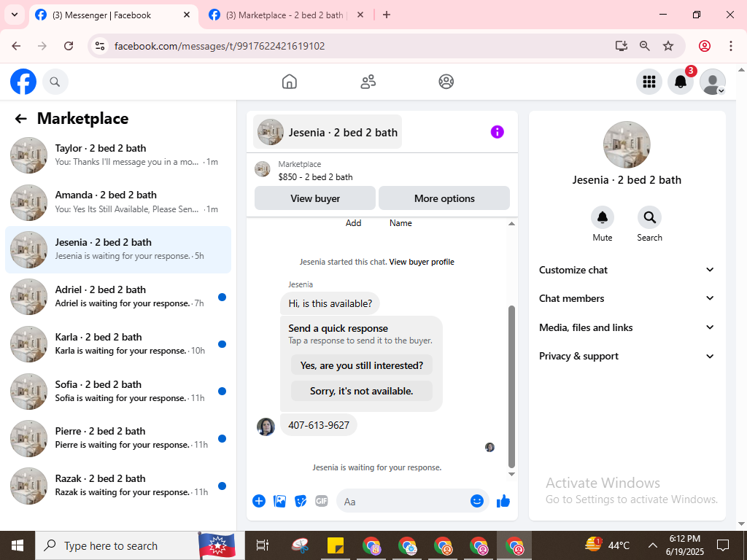The image size is (747, 560).
Task: Expand Media, files and links section
Action: pyautogui.click(x=627, y=327)
